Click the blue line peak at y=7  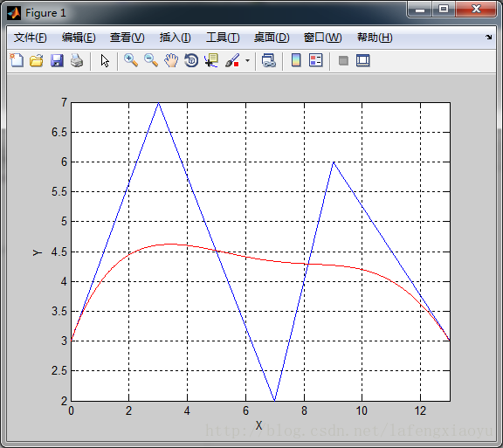click(x=158, y=103)
